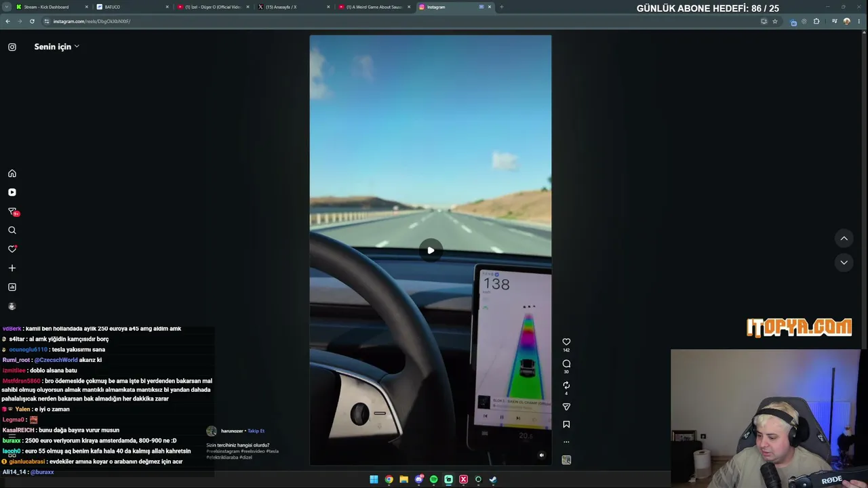
Task: Switch to the "İzel - Düşer O" YouTube tab
Action: coord(213,7)
